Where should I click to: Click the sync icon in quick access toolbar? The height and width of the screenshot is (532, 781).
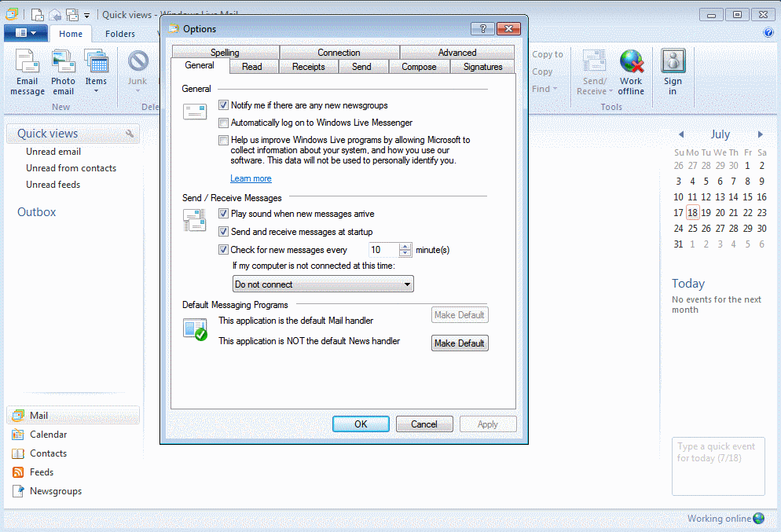73,14
